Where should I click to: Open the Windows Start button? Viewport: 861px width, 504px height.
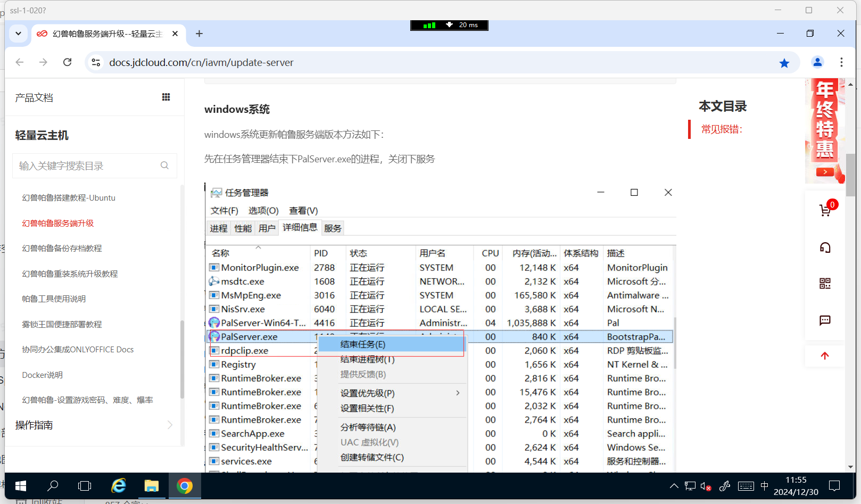[x=21, y=486]
